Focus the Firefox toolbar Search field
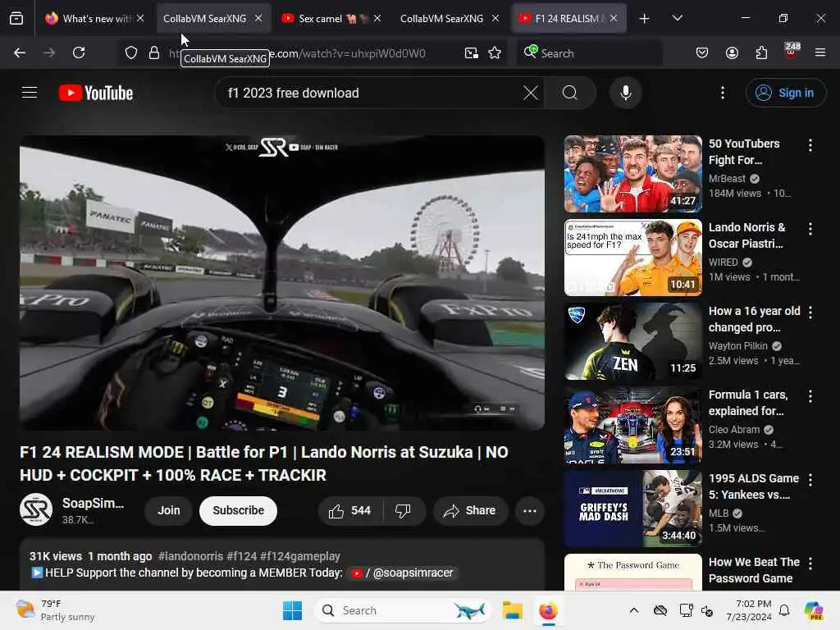The image size is (840, 630). click(589, 53)
